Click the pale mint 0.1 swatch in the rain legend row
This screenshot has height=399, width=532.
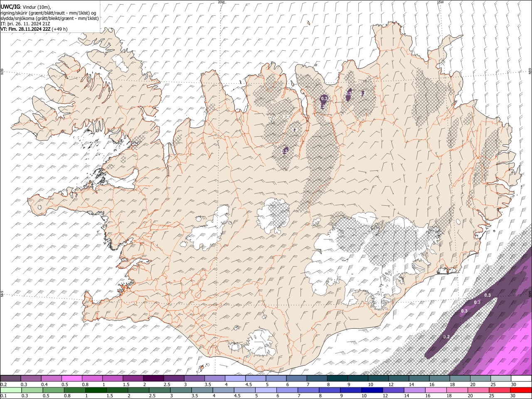(11, 390)
